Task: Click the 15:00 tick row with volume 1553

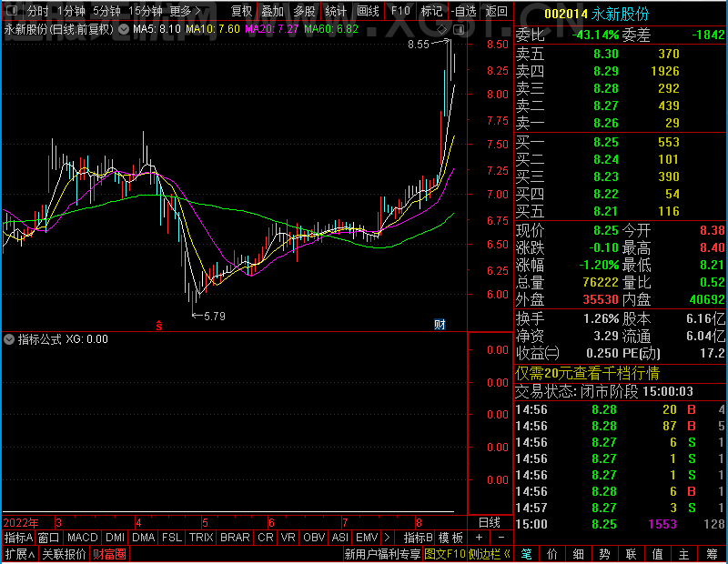Action: [x=620, y=524]
